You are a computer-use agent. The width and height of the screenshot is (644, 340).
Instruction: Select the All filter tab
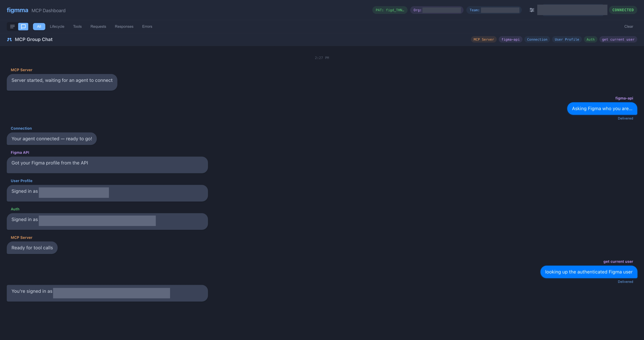tap(39, 27)
